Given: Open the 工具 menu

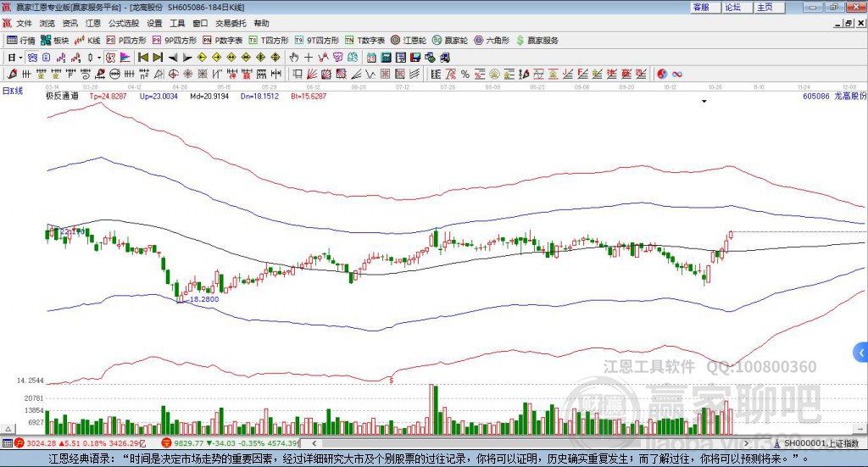Looking at the screenshot, I should pyautogui.click(x=177, y=23).
